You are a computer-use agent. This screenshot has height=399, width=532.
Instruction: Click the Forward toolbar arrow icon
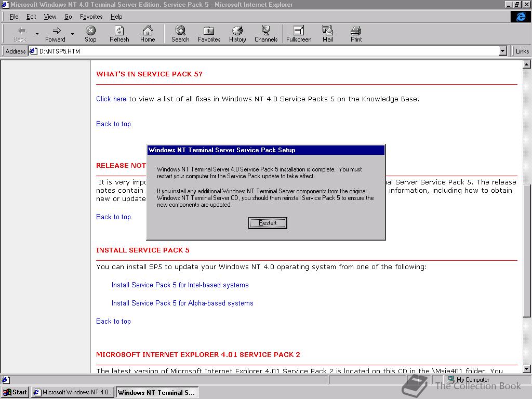(57, 31)
